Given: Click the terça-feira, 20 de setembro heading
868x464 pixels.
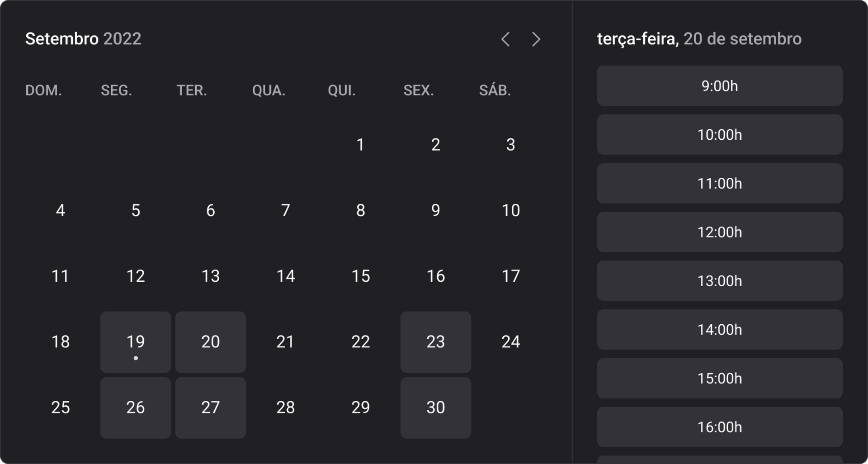Looking at the screenshot, I should [699, 39].
